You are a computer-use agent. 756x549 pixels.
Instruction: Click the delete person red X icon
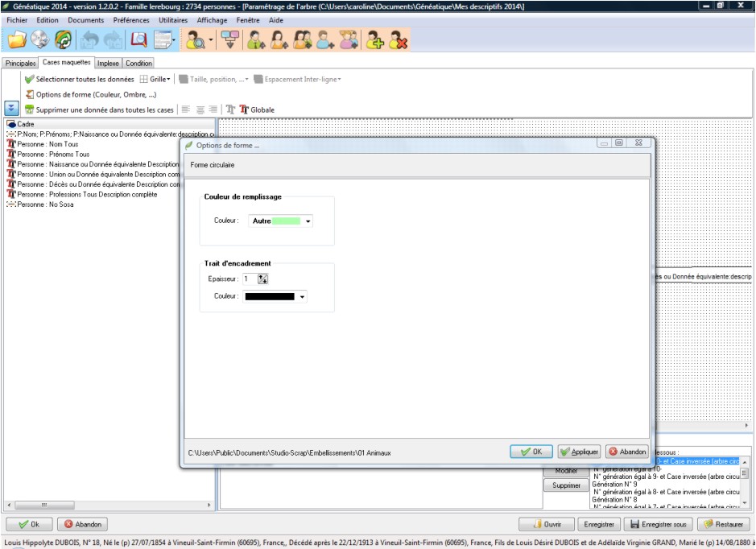coord(397,39)
